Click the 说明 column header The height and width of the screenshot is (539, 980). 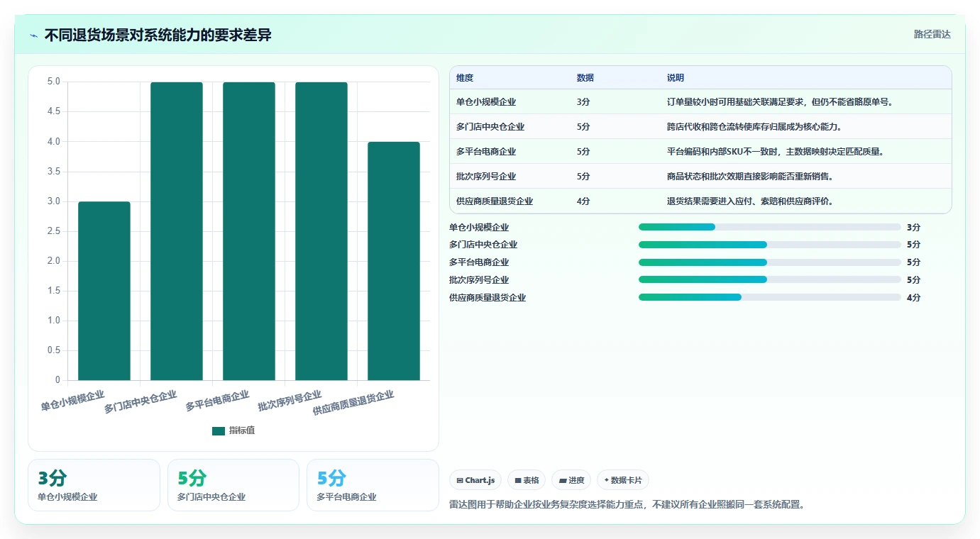click(x=676, y=78)
